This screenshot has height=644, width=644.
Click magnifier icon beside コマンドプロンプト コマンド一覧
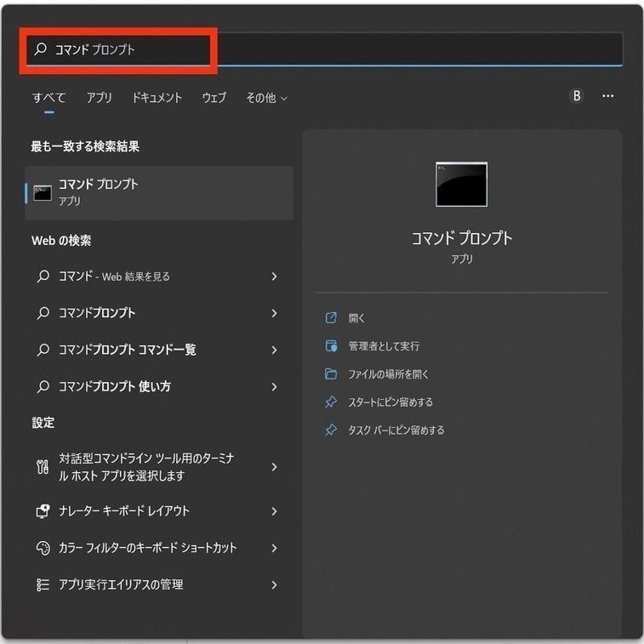(43, 350)
